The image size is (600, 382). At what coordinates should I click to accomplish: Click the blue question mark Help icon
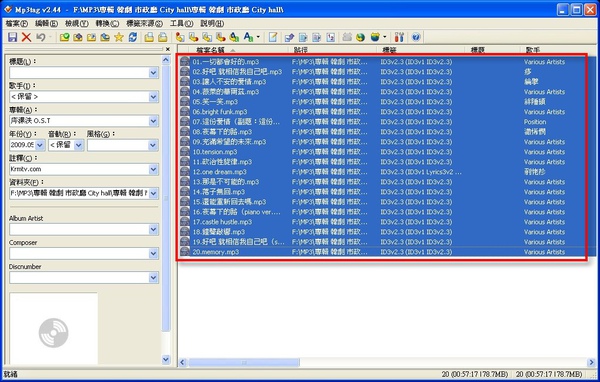point(416,37)
